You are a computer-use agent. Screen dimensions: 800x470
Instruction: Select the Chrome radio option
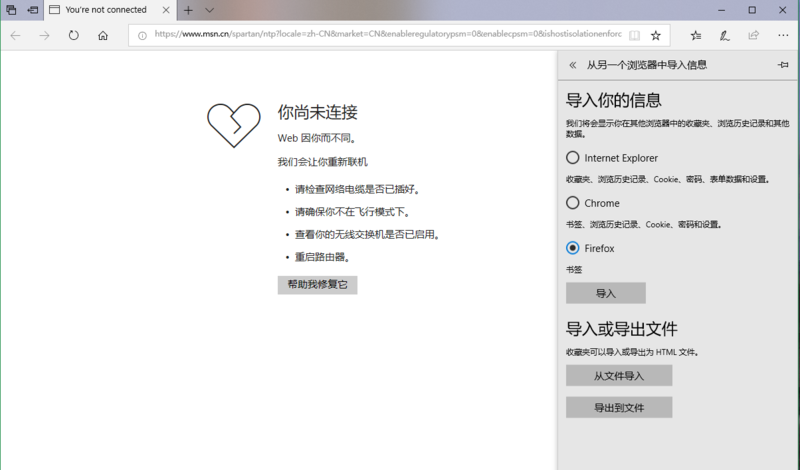[x=572, y=203]
